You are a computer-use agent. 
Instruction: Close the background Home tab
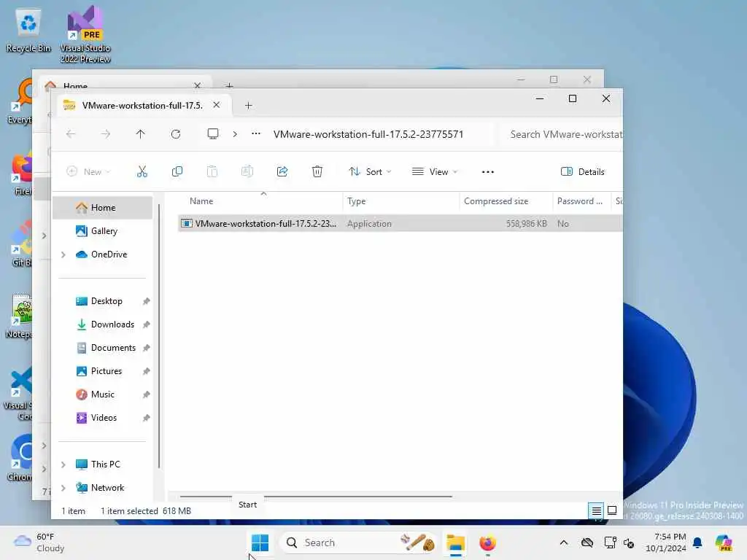tap(197, 85)
